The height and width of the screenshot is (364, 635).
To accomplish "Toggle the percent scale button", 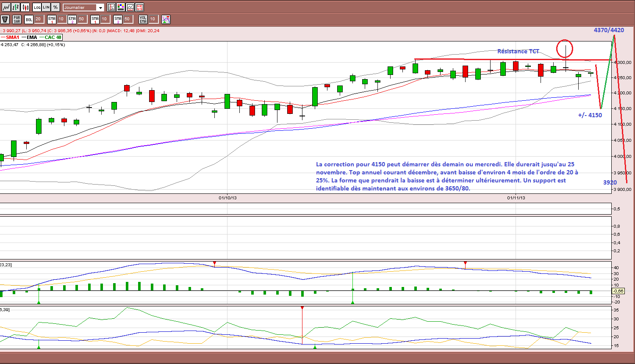I will (x=55, y=7).
